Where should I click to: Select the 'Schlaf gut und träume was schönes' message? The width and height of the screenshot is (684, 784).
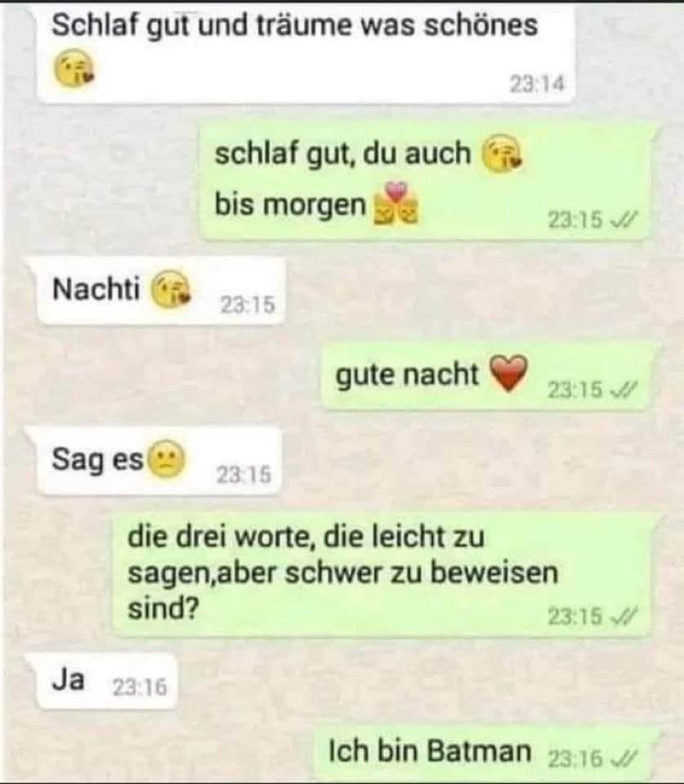[306, 53]
